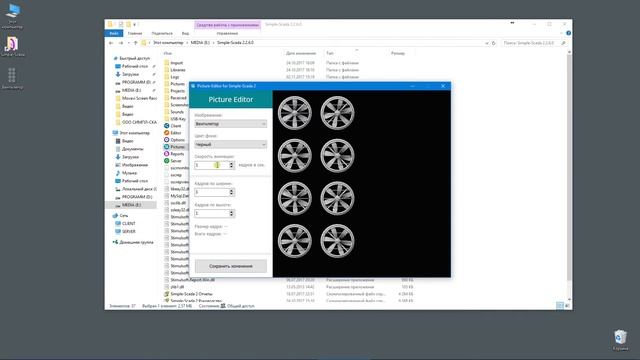This screenshot has height=360, width=640.
Task: Close the Picture Editor window
Action: coord(443,86)
